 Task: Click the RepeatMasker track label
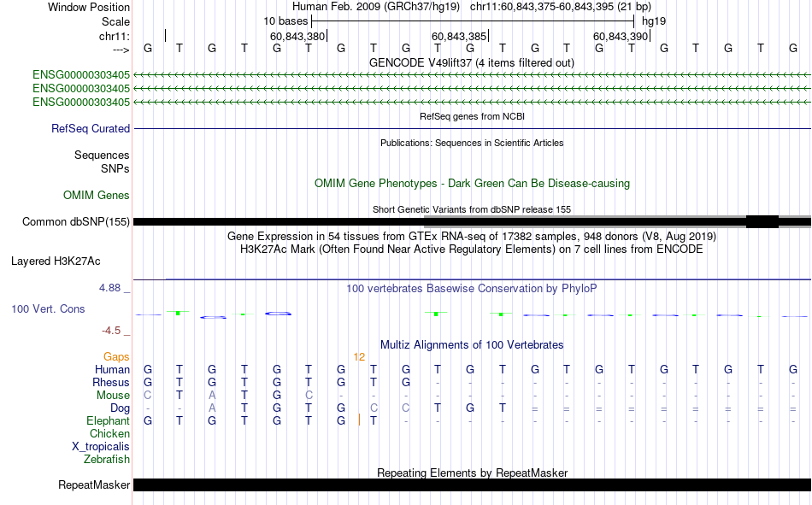tap(94, 485)
